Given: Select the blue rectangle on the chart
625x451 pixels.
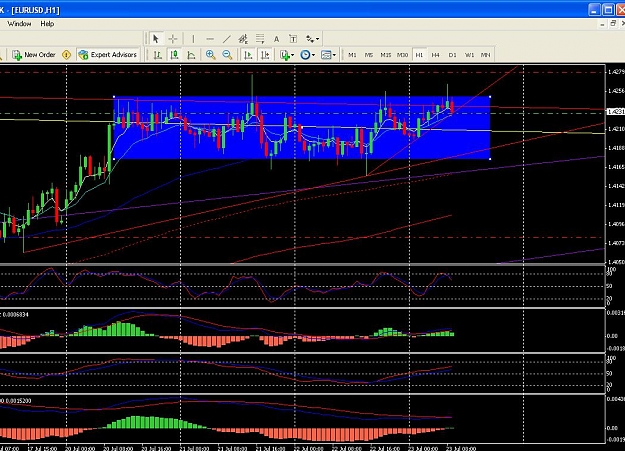Looking at the screenshot, I should (x=302, y=128).
